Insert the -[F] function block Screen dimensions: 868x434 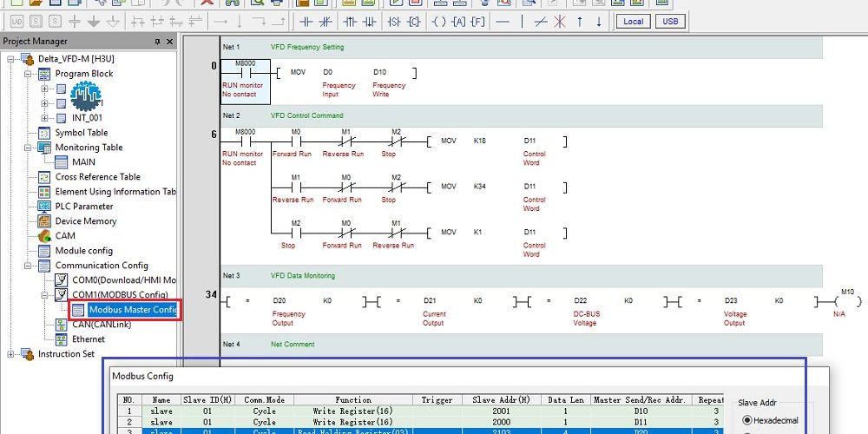point(477,22)
